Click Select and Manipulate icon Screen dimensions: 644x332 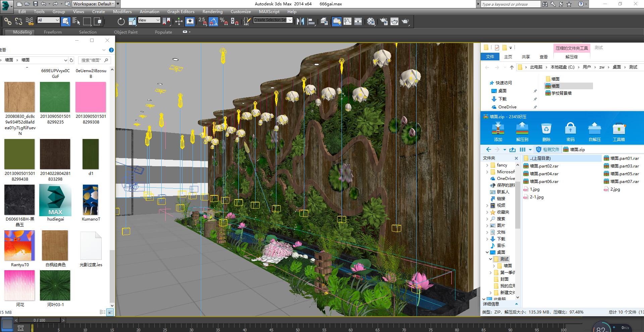click(x=179, y=21)
